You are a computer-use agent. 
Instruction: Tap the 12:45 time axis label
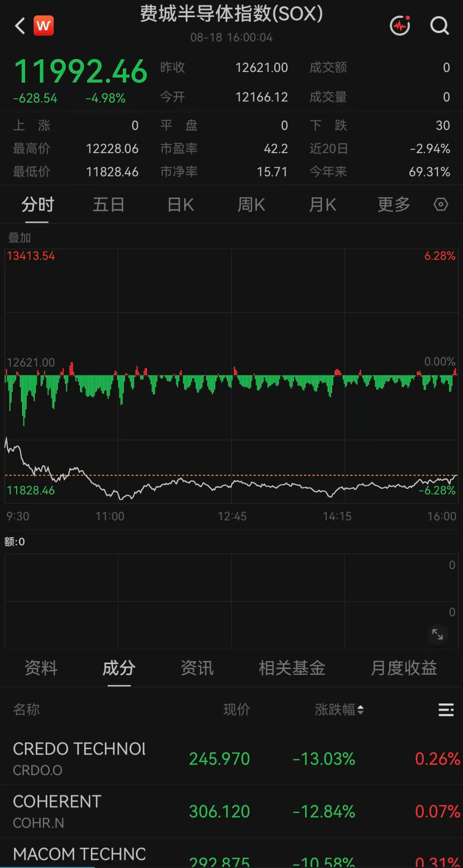(232, 516)
